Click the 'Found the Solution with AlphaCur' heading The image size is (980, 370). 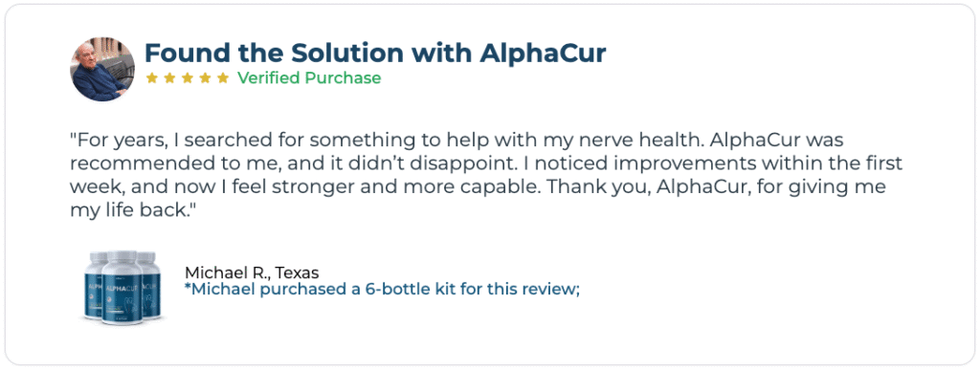[x=375, y=54]
